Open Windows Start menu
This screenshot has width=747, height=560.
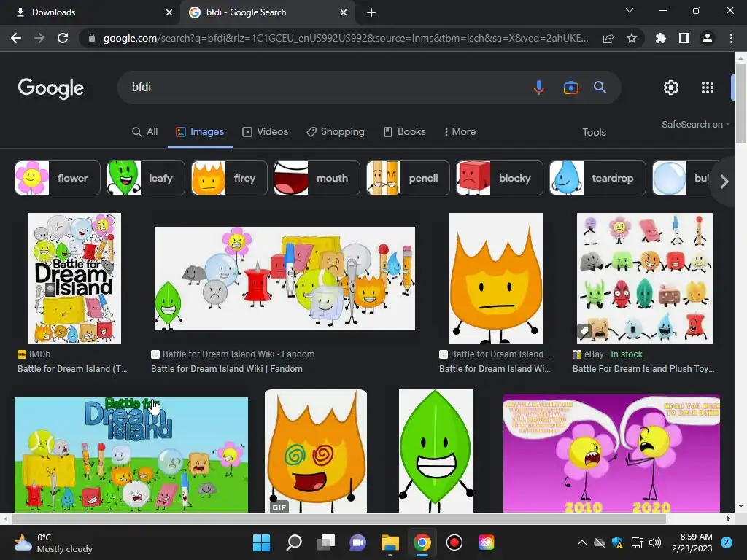coord(261,542)
